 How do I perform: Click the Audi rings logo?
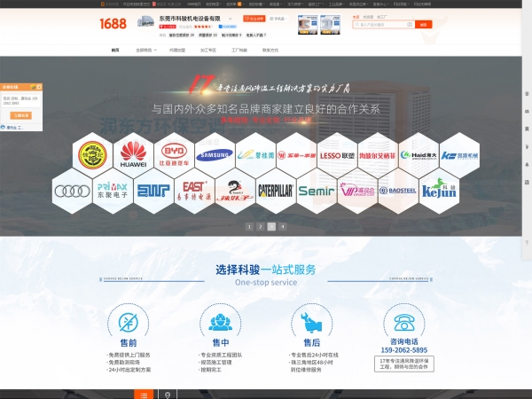pos(72,189)
